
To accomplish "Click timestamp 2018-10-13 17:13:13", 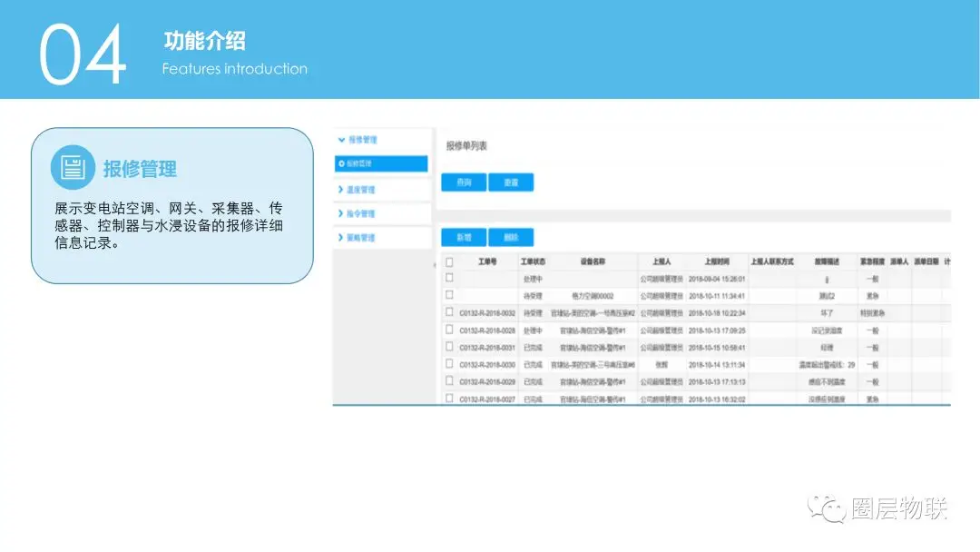I will (x=717, y=382).
